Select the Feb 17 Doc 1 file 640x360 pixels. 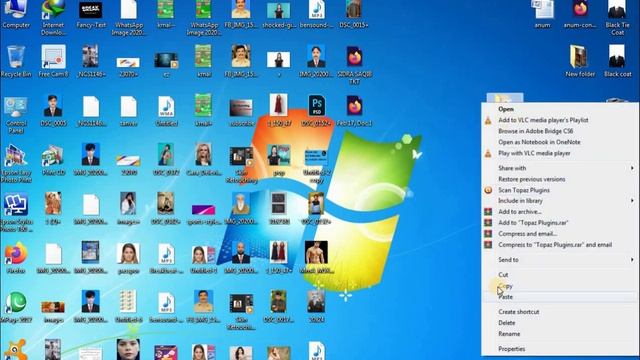coord(354,111)
